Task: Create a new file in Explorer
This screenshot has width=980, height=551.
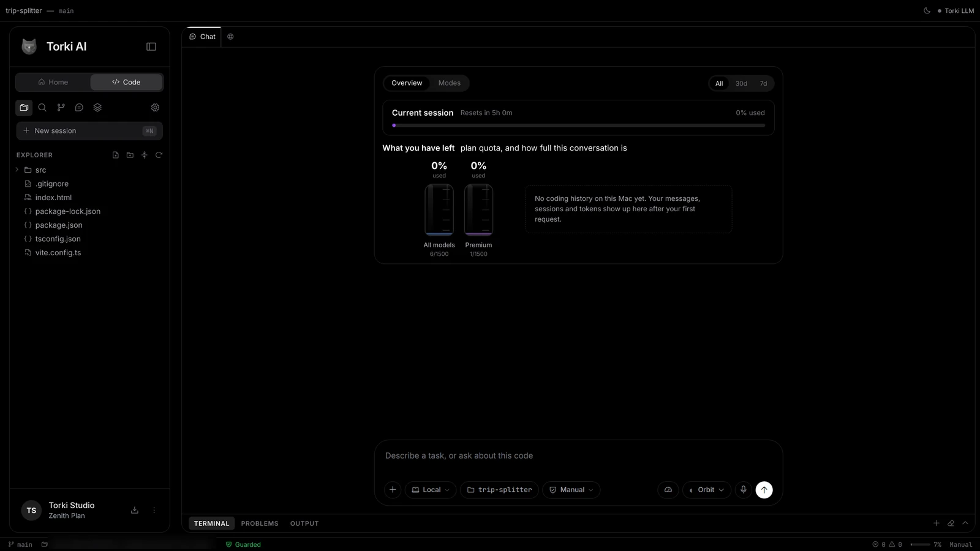Action: [x=116, y=155]
